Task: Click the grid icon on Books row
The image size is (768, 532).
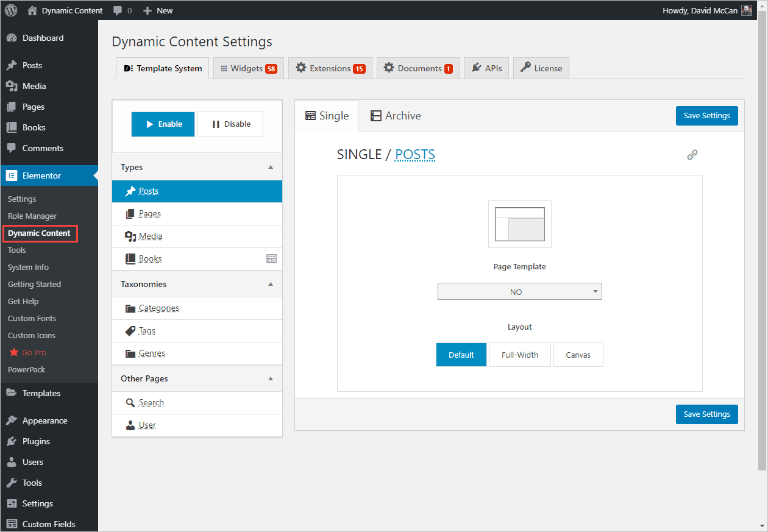Action: 272,258
